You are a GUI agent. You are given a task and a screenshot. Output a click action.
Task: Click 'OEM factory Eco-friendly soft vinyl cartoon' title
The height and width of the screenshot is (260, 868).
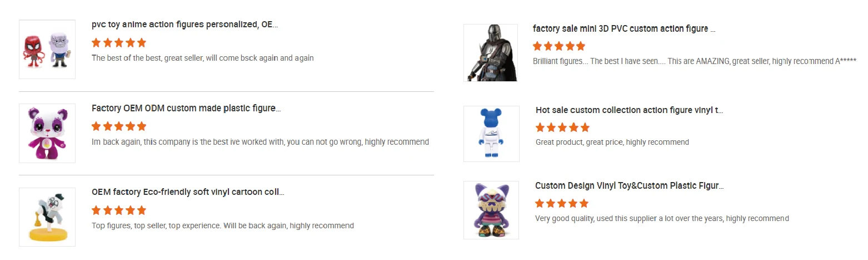pos(188,192)
